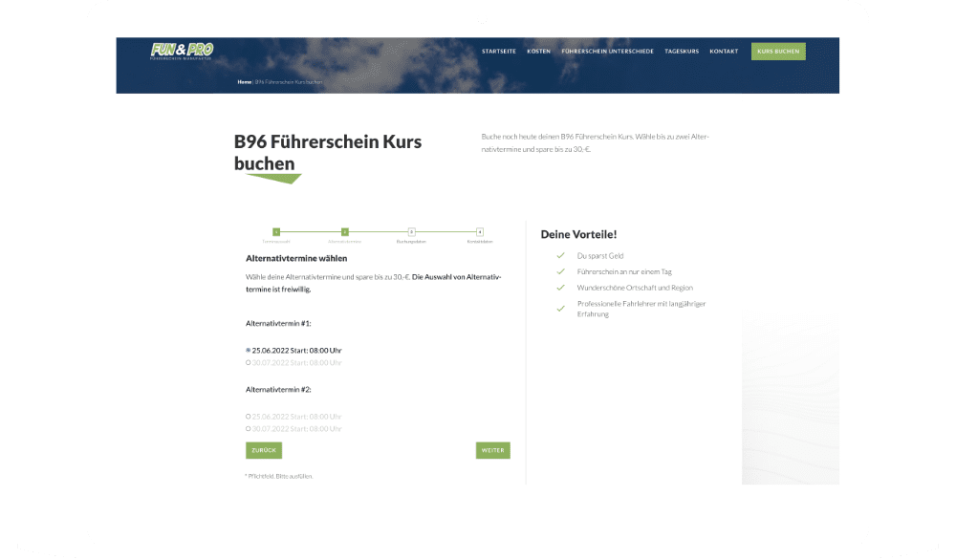The height and width of the screenshot is (560, 956).
Task: Click the Alternativtermin #1: label
Action: tap(278, 324)
